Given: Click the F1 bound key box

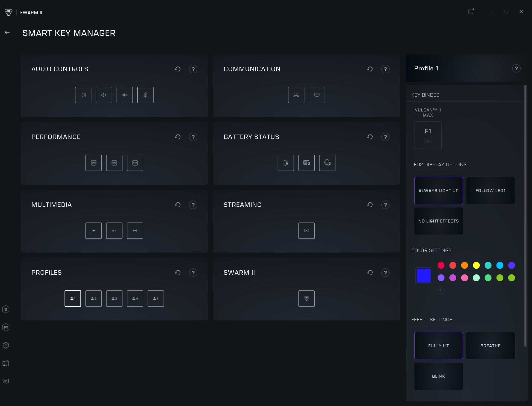Looking at the screenshot, I should pos(428,135).
